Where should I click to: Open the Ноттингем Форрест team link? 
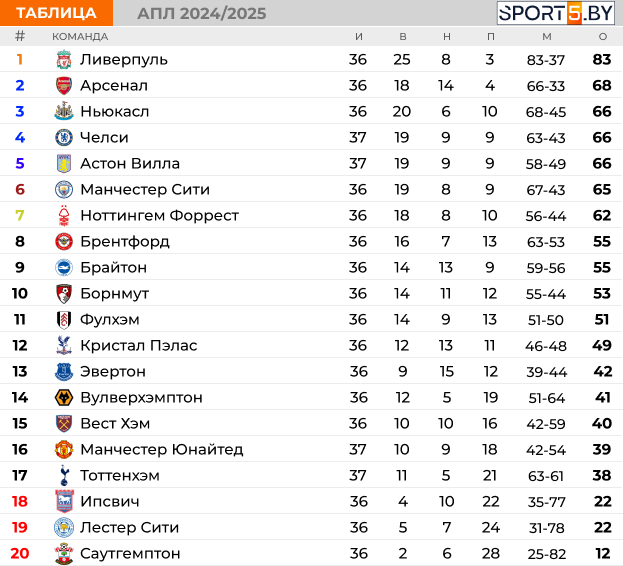(159, 216)
